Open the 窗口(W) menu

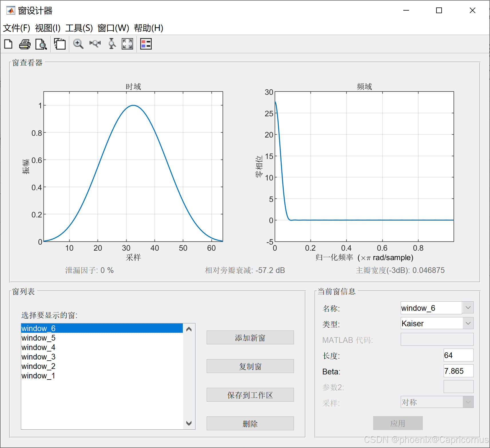(113, 28)
